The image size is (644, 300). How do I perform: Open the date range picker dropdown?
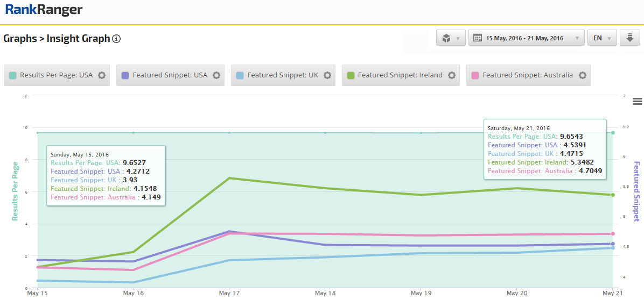tap(526, 38)
